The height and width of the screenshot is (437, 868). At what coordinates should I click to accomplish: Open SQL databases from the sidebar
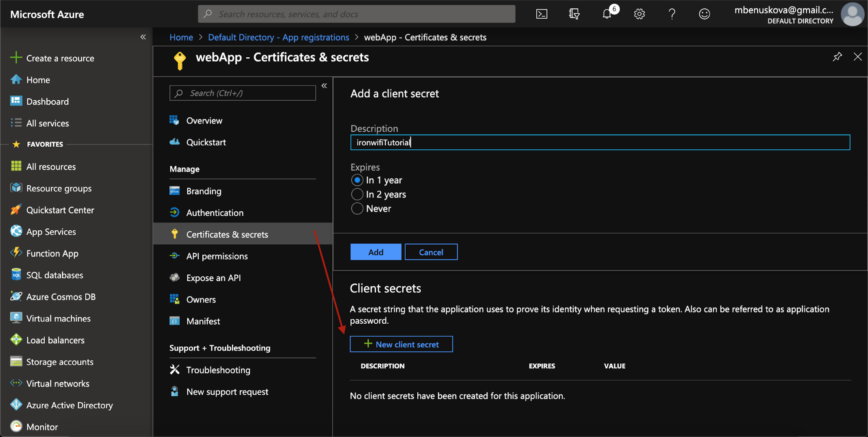coord(54,274)
